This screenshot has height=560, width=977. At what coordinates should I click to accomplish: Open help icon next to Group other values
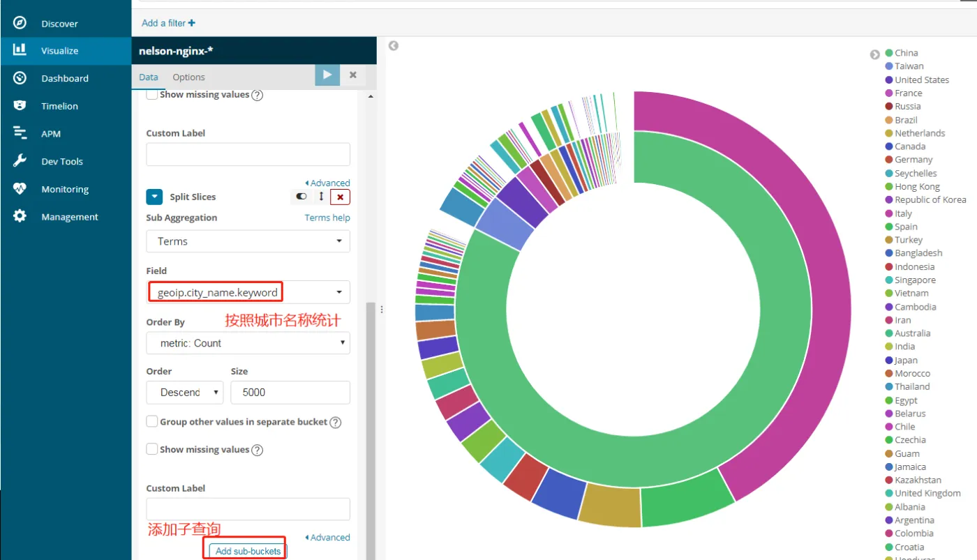click(335, 423)
